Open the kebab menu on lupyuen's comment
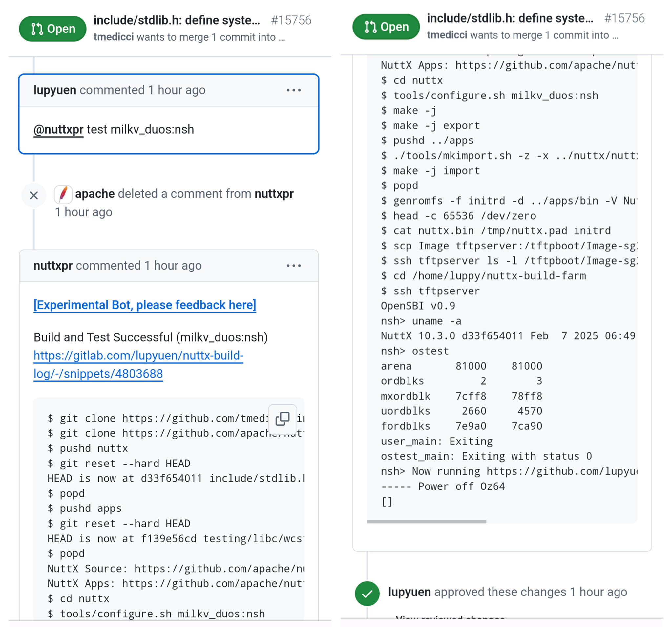 (x=293, y=90)
